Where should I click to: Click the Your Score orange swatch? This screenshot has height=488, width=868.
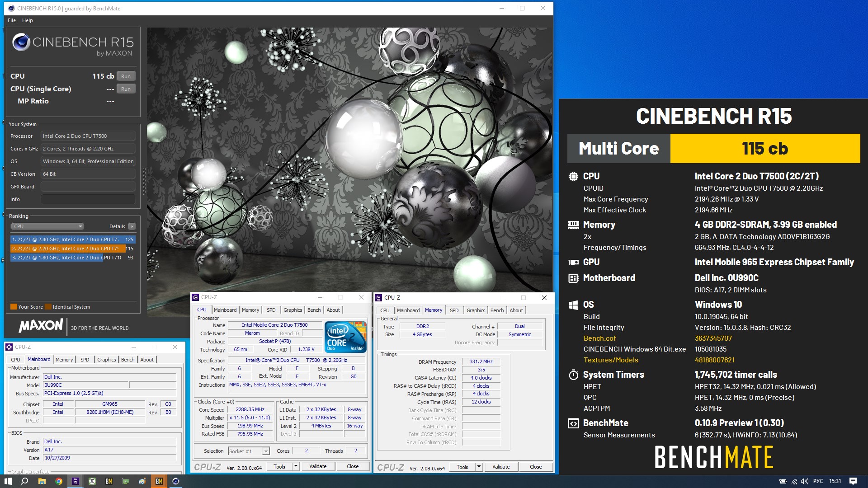point(14,307)
